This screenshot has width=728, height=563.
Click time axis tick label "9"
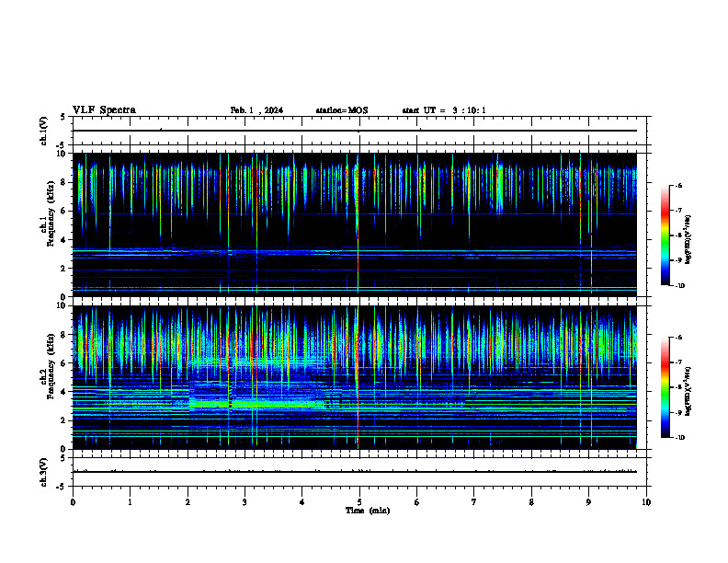pos(588,502)
